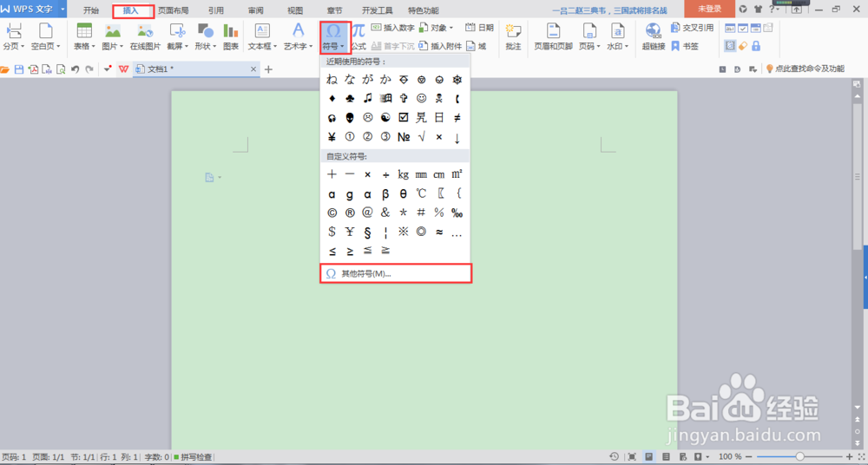
Task: Open a new document tab with plus
Action: (268, 69)
